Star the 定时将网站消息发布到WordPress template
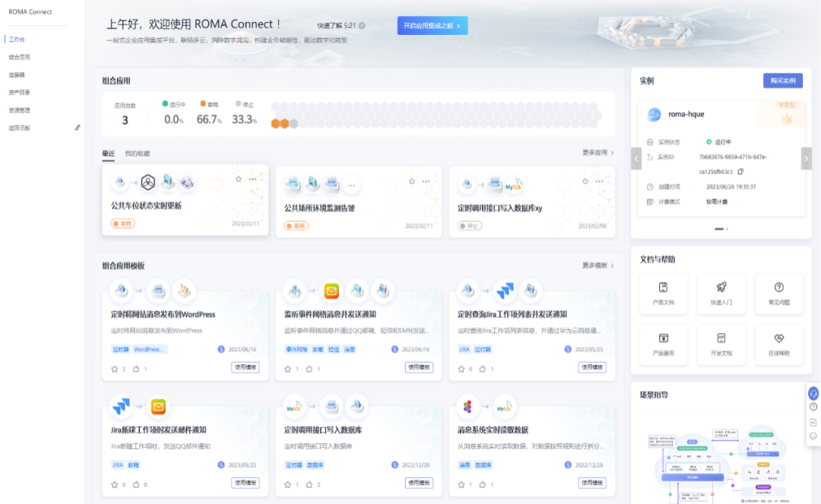 tap(115, 369)
